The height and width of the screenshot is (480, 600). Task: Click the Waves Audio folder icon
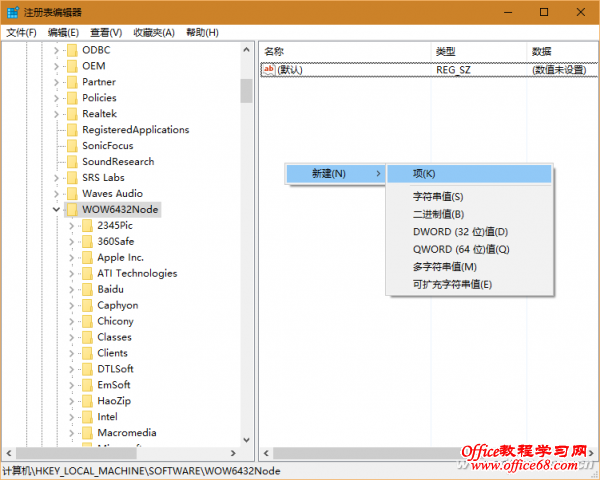click(x=72, y=194)
